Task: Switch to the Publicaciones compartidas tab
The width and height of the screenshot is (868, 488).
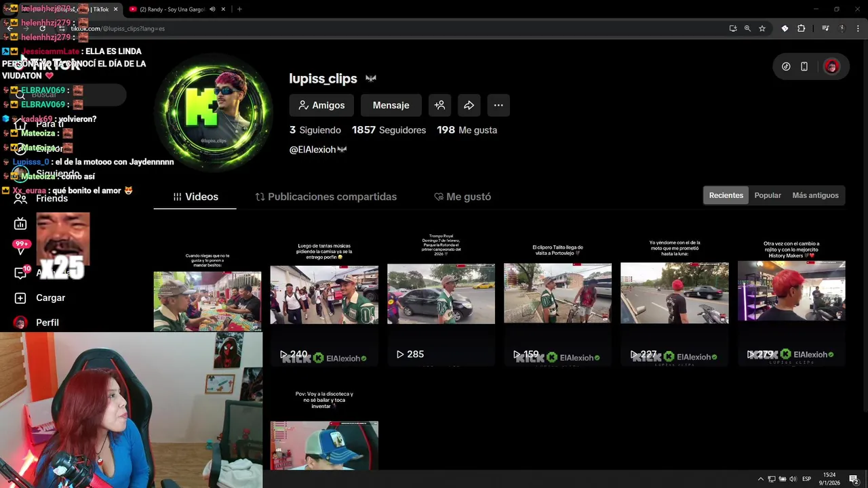Action: (326, 197)
